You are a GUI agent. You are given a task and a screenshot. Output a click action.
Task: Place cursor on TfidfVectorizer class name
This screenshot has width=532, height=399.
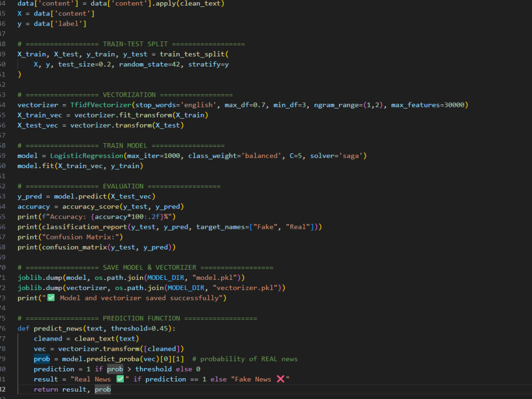pyautogui.click(x=101, y=105)
